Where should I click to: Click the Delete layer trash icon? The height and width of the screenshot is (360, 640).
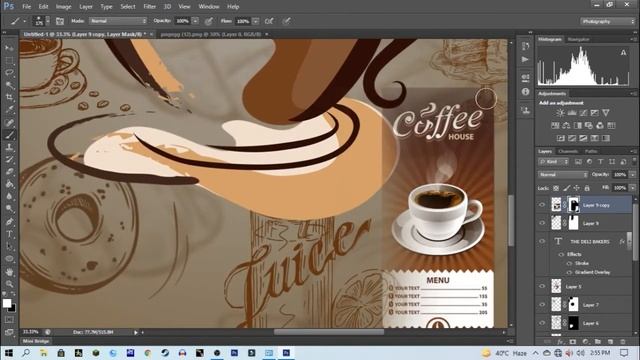point(622,341)
